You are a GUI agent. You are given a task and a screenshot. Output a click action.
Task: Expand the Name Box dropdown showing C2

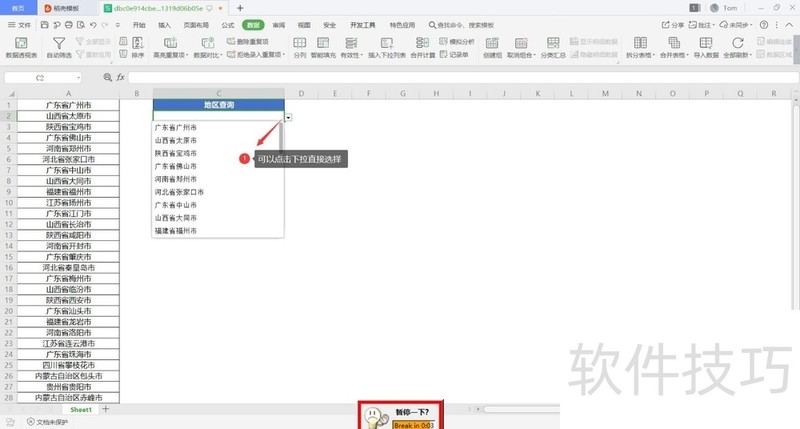click(x=78, y=77)
